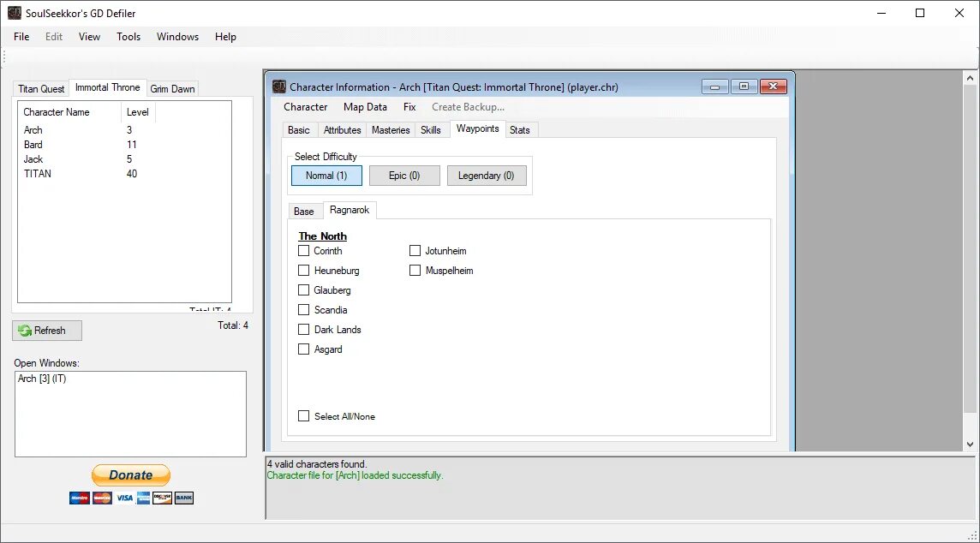Switch to the Titan Quest tab
980x543 pixels.
(41, 89)
